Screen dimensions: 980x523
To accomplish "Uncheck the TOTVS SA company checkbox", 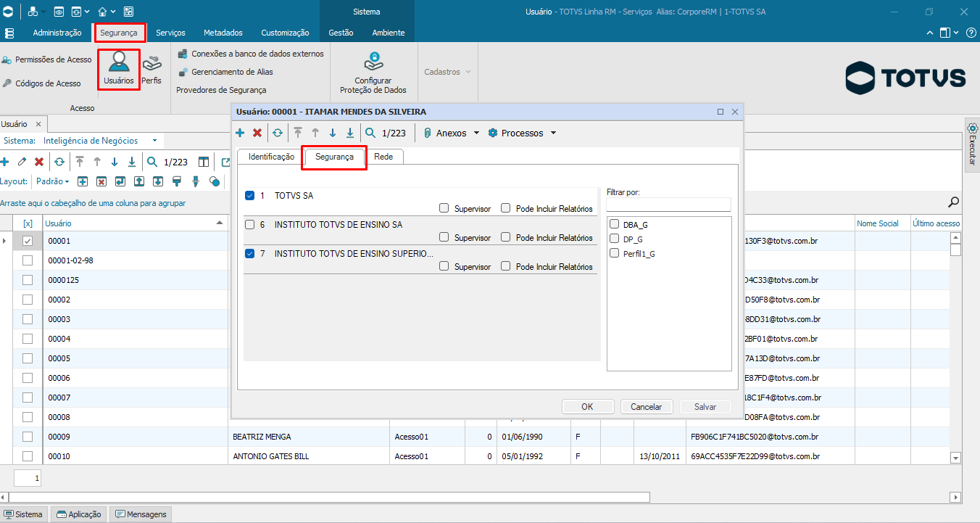I will click(x=250, y=196).
